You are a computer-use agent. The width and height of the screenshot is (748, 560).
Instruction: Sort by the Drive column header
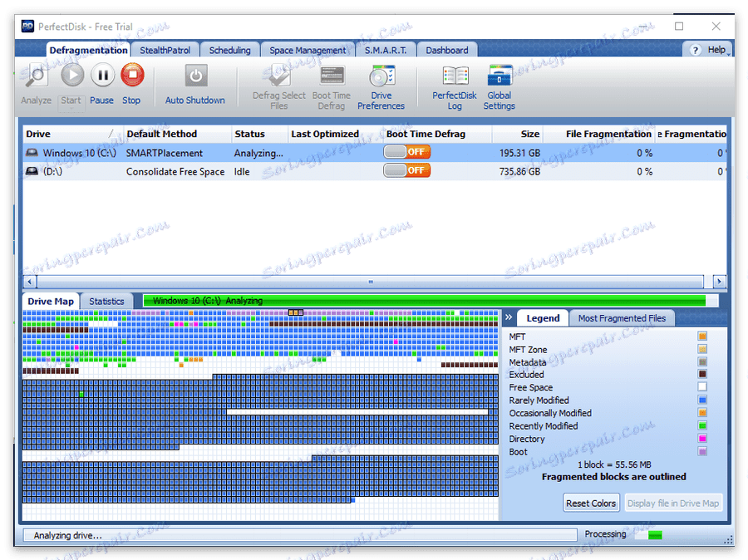coord(72,134)
